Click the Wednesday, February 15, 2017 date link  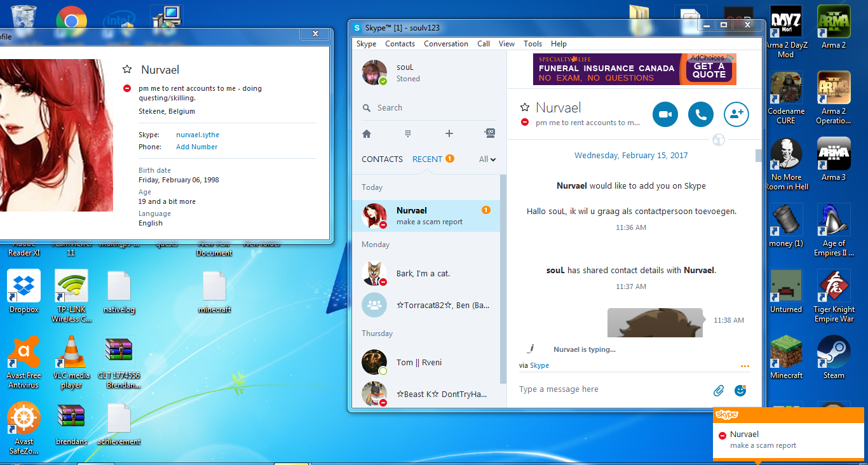click(631, 156)
